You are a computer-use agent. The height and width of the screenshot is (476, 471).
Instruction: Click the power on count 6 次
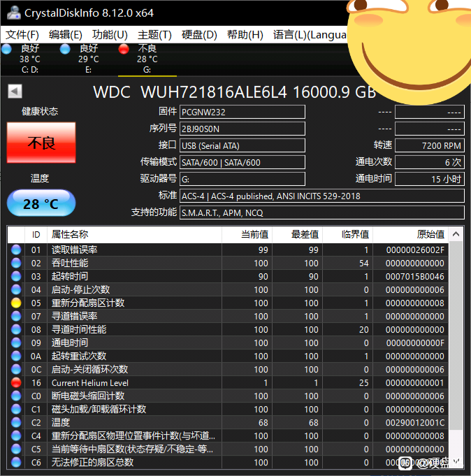pyautogui.click(x=430, y=162)
